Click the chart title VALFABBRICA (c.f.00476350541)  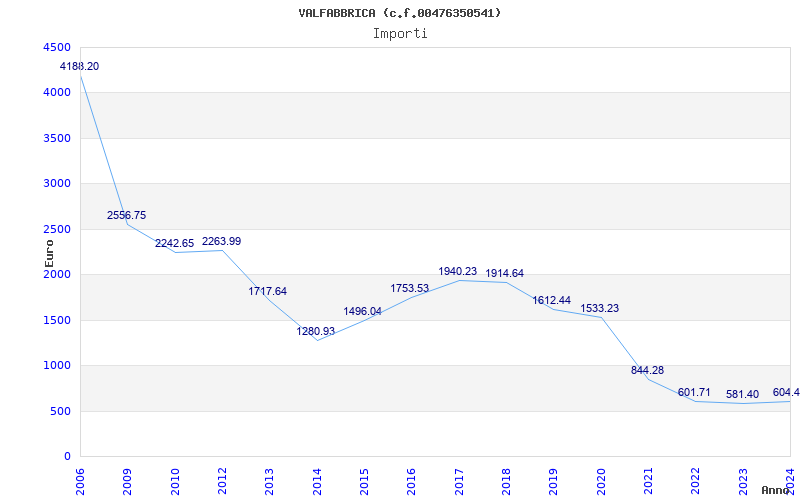[x=400, y=13]
